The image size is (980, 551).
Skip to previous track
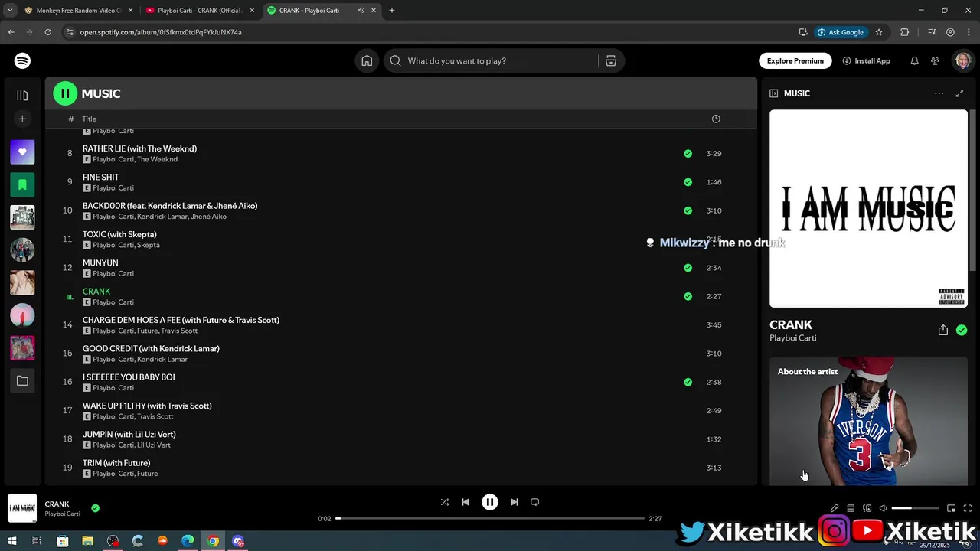click(465, 502)
